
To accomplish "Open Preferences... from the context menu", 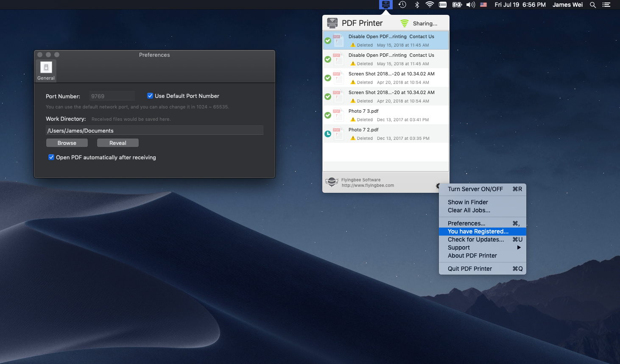I will pyautogui.click(x=483, y=223).
